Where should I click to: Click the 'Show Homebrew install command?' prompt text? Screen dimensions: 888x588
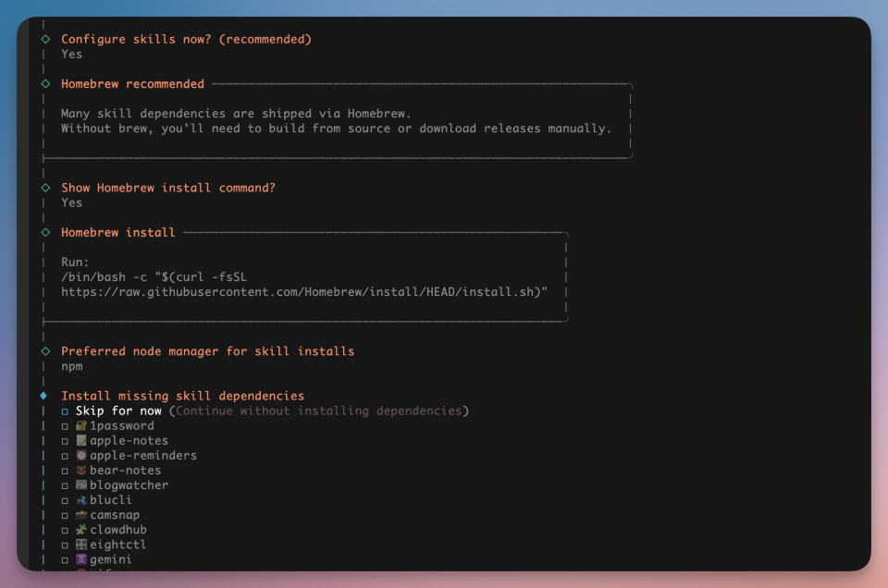[168, 188]
